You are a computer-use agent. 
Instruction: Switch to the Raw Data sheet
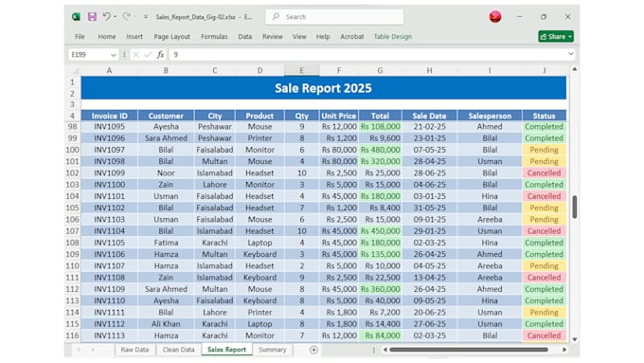coord(134,350)
